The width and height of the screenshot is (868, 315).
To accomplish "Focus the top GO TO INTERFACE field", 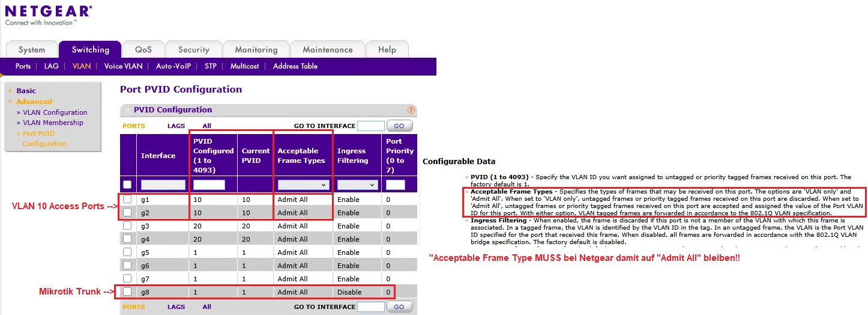I will point(371,126).
